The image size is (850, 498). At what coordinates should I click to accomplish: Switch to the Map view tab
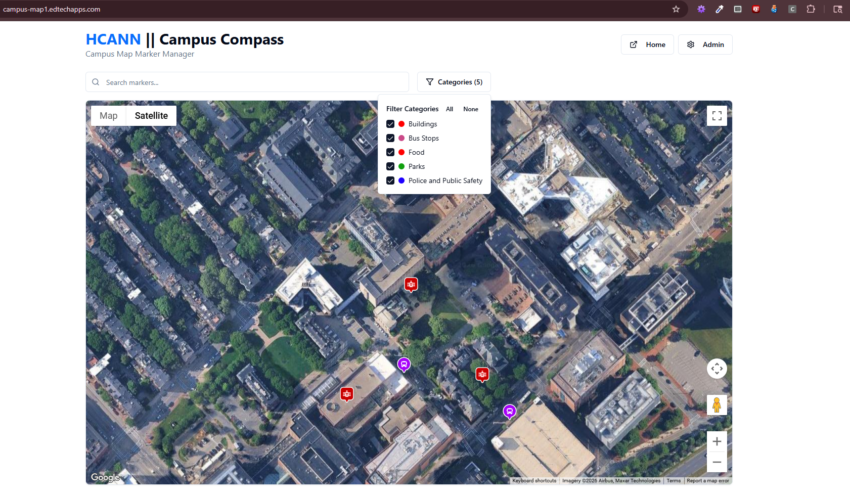tap(108, 115)
